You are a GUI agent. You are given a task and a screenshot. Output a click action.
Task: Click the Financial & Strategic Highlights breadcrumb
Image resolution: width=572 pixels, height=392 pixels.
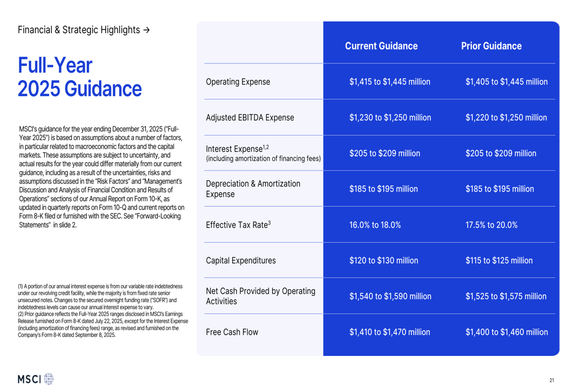click(79, 30)
